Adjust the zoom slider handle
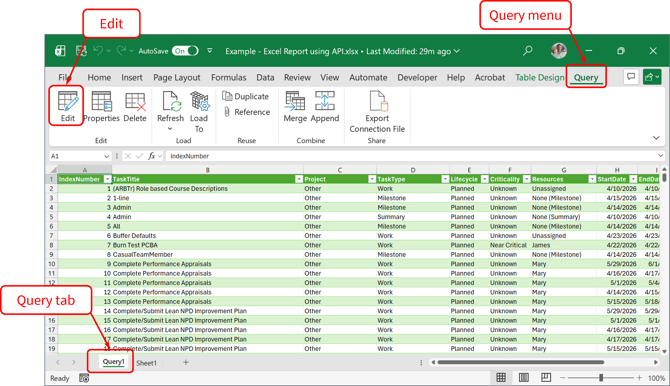 [601, 378]
